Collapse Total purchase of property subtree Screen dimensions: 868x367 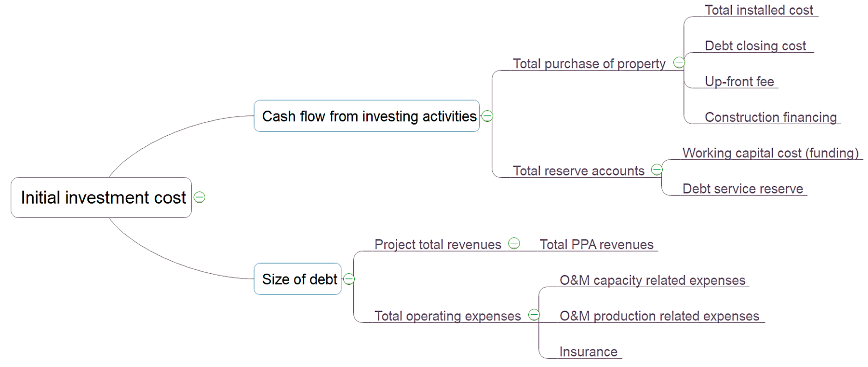[x=679, y=62]
